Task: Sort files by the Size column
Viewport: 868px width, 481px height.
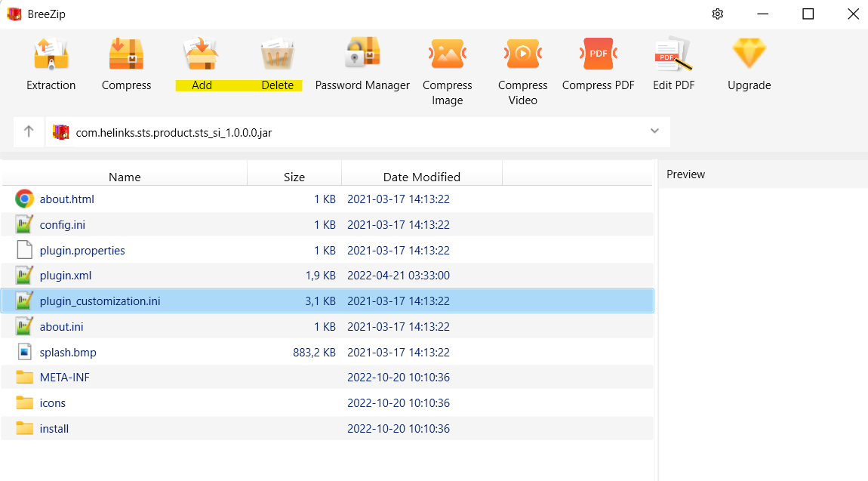Action: [x=294, y=177]
